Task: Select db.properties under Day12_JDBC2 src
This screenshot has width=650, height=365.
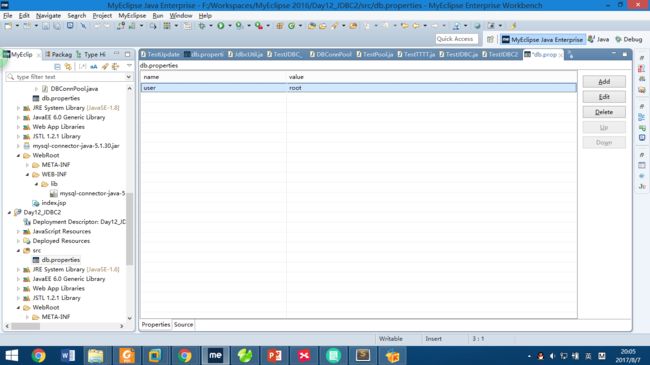Action: coord(61,260)
